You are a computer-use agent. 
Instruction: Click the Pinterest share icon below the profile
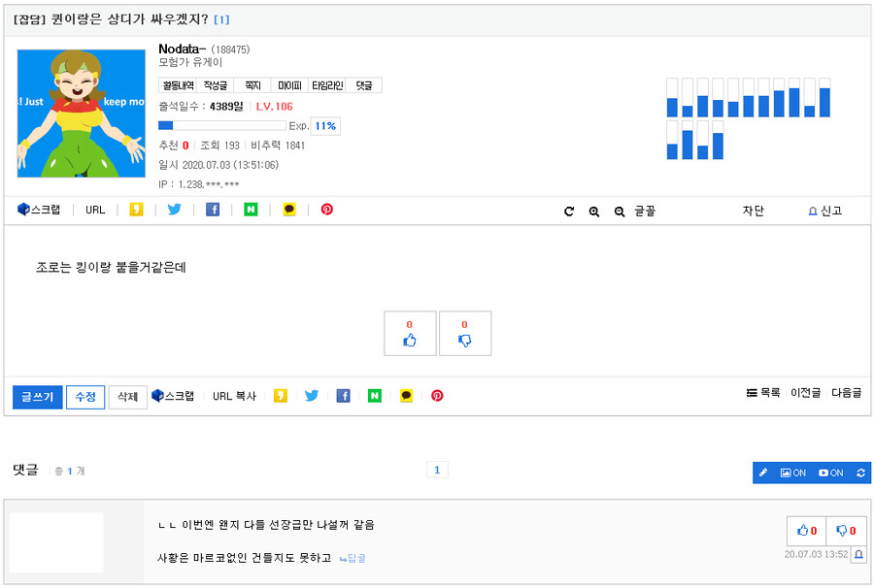[x=327, y=210]
